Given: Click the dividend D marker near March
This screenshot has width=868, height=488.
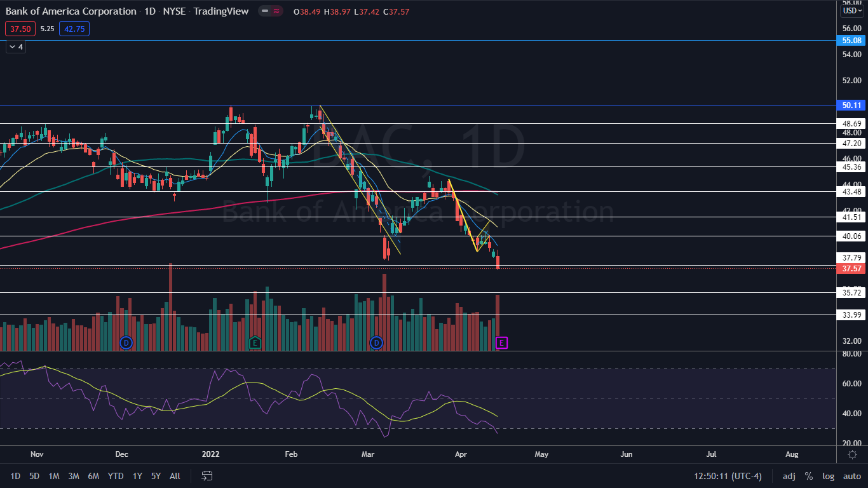Looking at the screenshot, I should (376, 343).
